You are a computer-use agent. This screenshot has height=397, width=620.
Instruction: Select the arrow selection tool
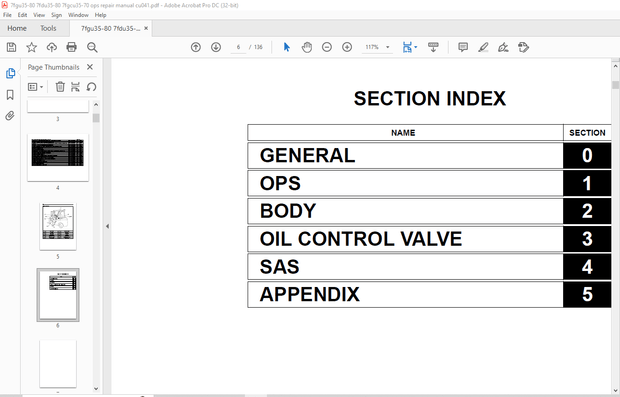[x=287, y=47]
